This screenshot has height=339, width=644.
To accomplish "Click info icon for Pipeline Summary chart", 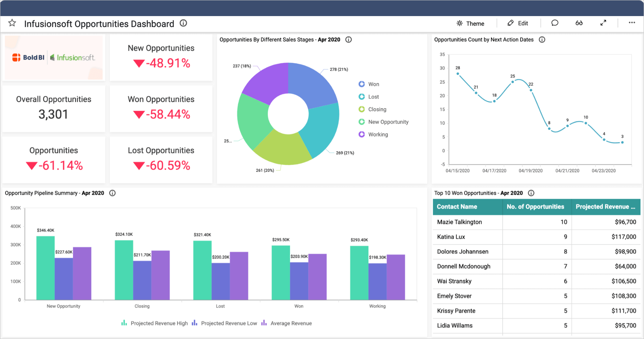I will tap(113, 193).
